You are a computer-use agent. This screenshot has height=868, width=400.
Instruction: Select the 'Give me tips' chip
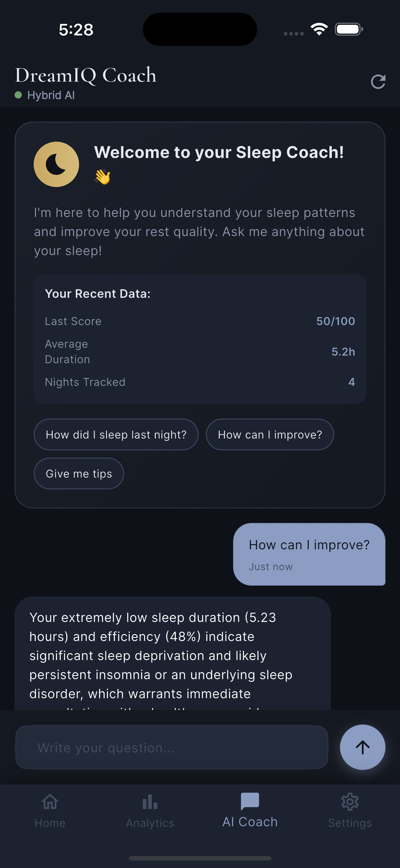(x=78, y=473)
